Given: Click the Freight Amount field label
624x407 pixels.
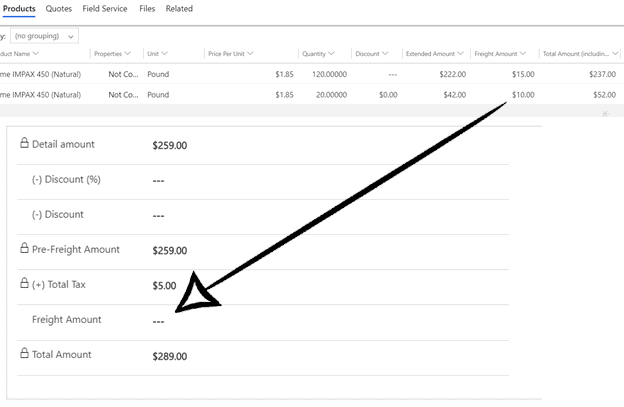Looking at the screenshot, I should coord(66,320).
